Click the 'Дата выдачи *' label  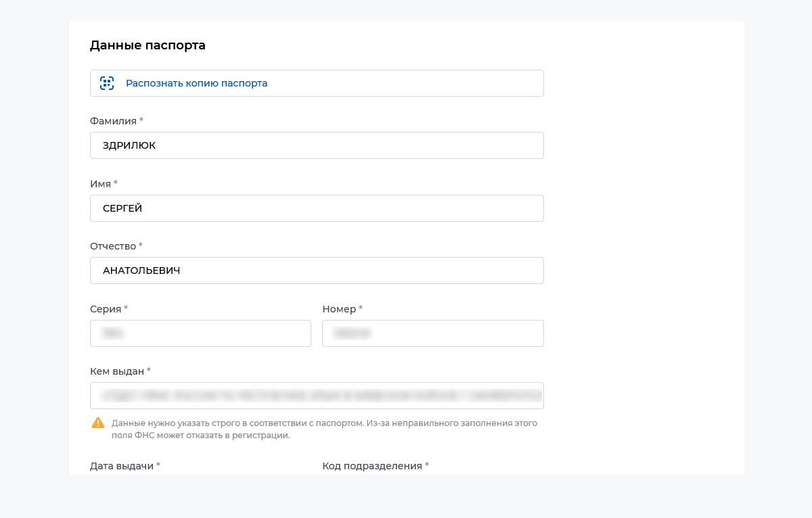(x=122, y=466)
